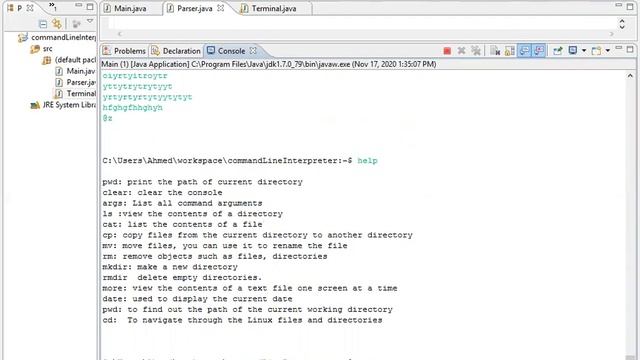Toggle Scroll Lock in the console toolbar

(510, 51)
